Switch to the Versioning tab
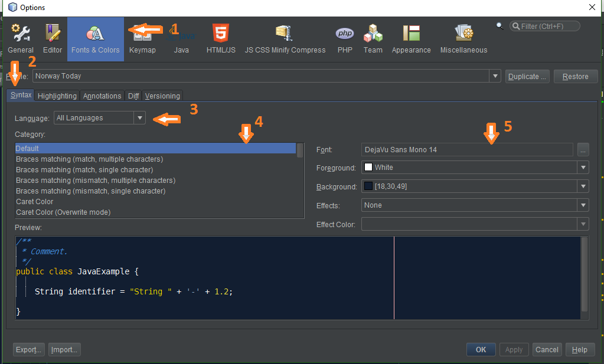The height and width of the screenshot is (364, 604). [x=162, y=96]
